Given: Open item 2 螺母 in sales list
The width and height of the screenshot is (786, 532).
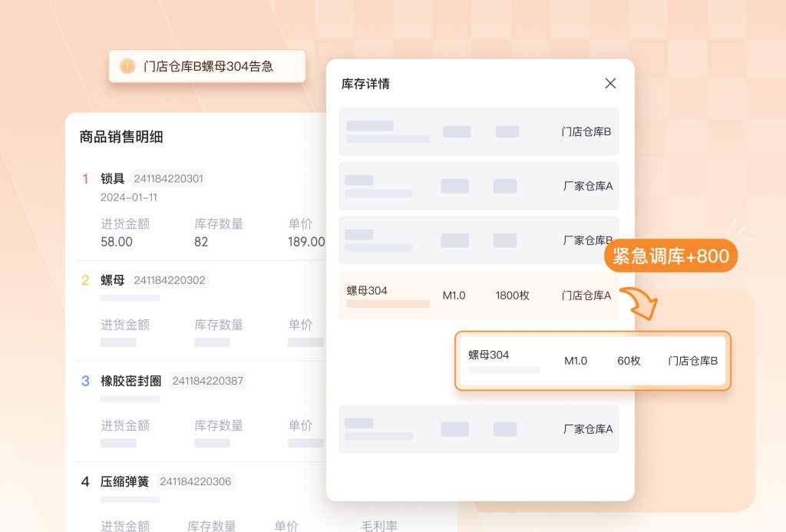Looking at the screenshot, I should (112, 279).
